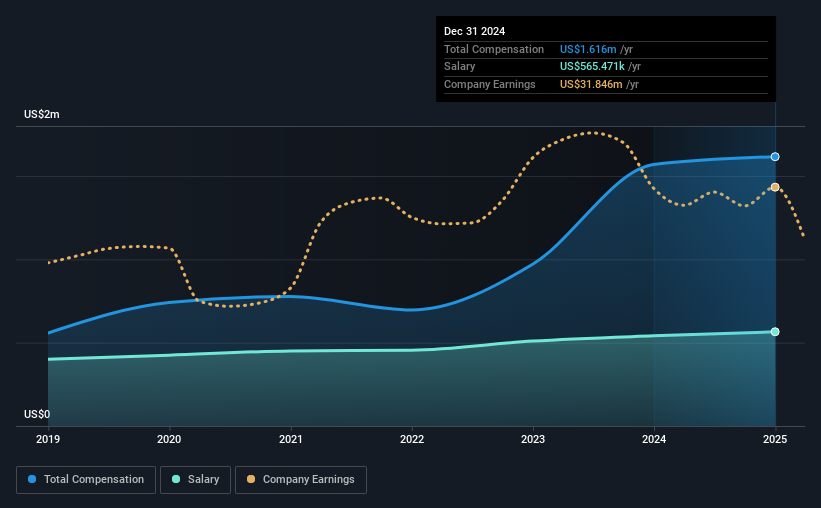821x508 pixels.
Task: Select the 2020 x-axis label
Action: tap(169, 439)
